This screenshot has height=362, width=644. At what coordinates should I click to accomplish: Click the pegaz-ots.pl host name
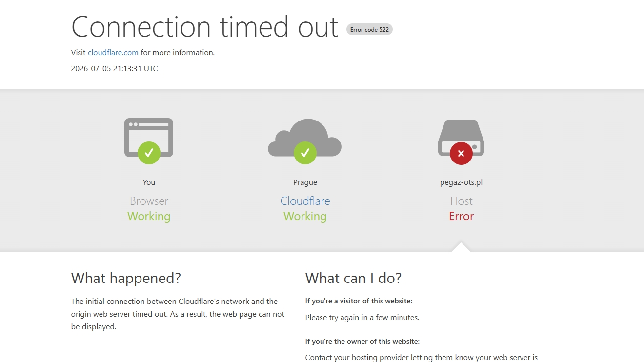(x=461, y=182)
